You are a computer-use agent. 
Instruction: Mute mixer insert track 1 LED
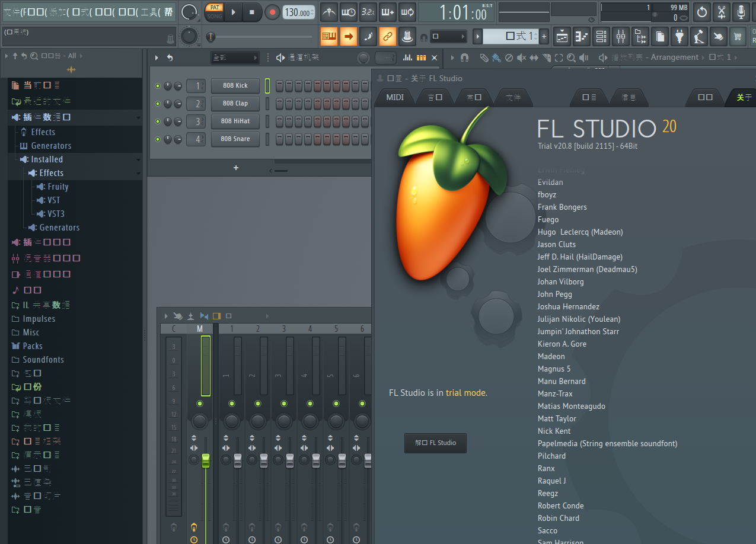click(232, 404)
